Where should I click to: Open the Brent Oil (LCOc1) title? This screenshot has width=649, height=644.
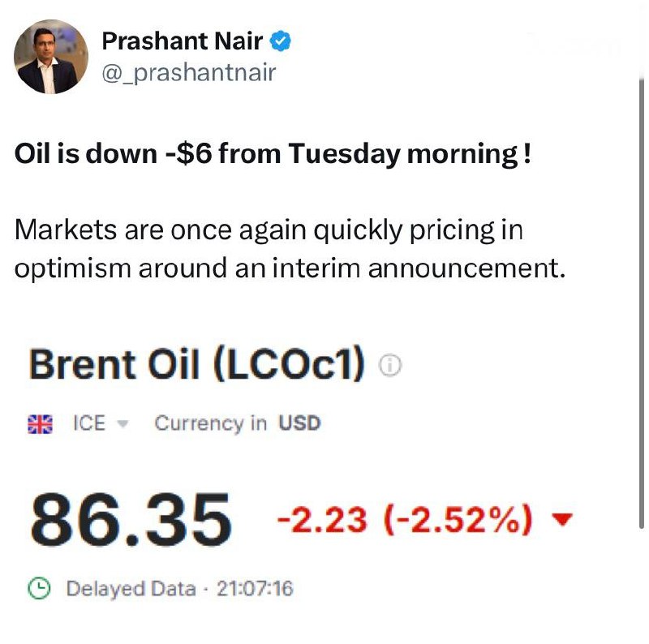[197, 363]
